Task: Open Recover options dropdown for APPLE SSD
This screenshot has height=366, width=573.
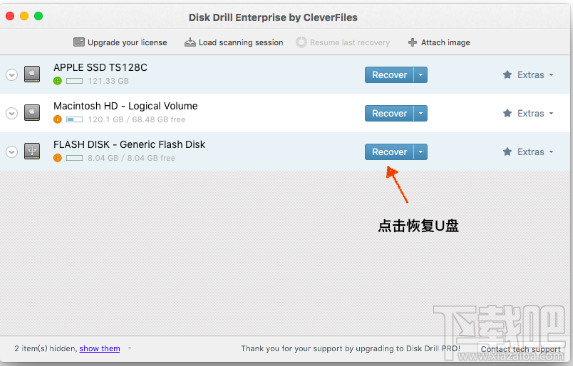Action: pyautogui.click(x=421, y=75)
